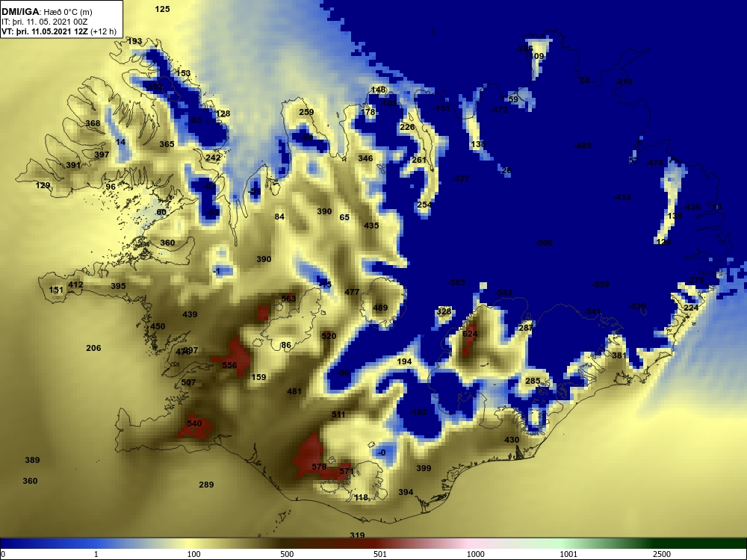The width and height of the screenshot is (747, 560).
Task: Click the 'IT: þri. 11. 05. 2021 00Z' line
Action: [43, 22]
